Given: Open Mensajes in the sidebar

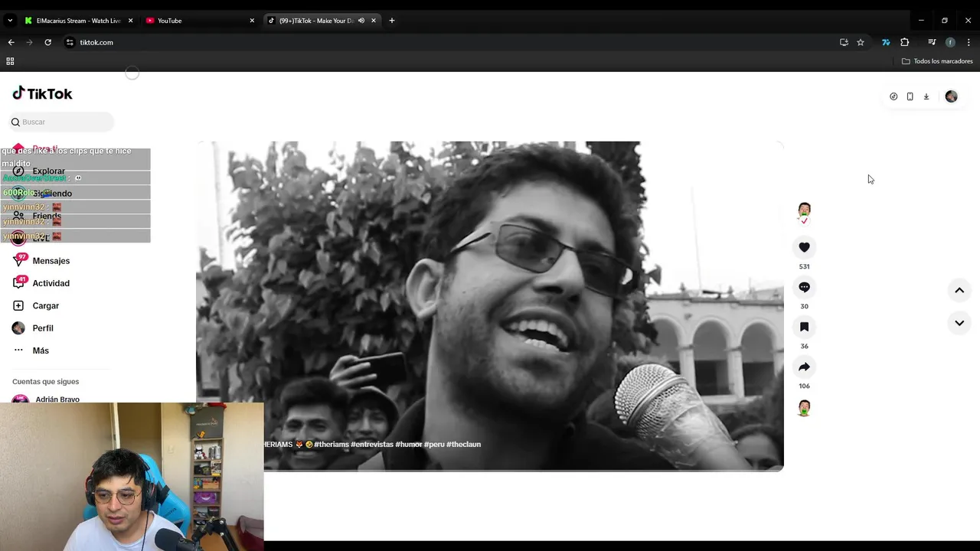Looking at the screenshot, I should click(x=51, y=261).
